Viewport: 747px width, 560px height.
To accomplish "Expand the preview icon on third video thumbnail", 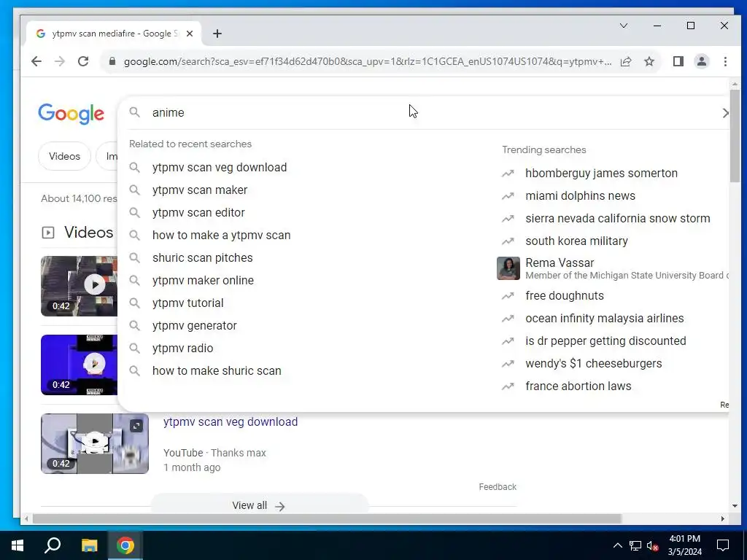I will (x=136, y=426).
